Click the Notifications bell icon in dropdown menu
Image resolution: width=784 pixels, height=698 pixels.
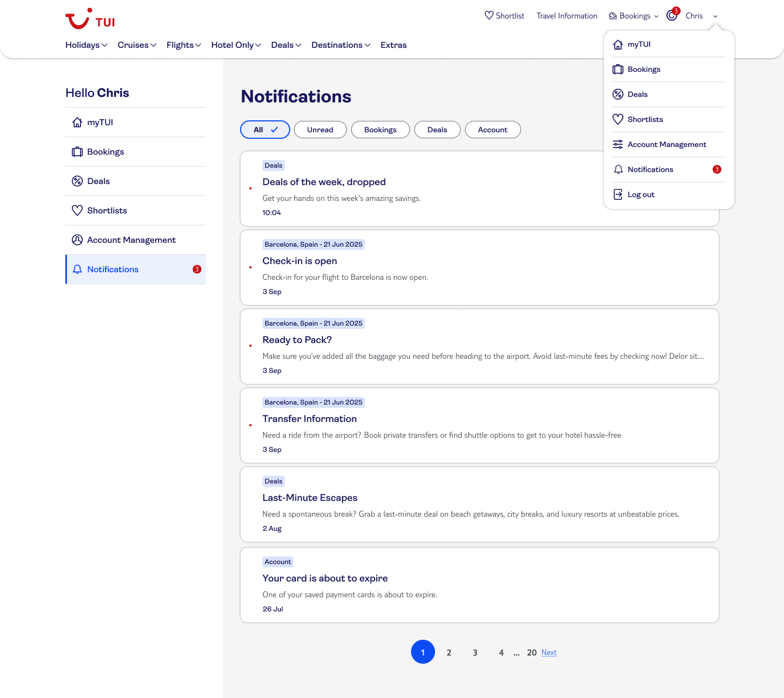(618, 170)
